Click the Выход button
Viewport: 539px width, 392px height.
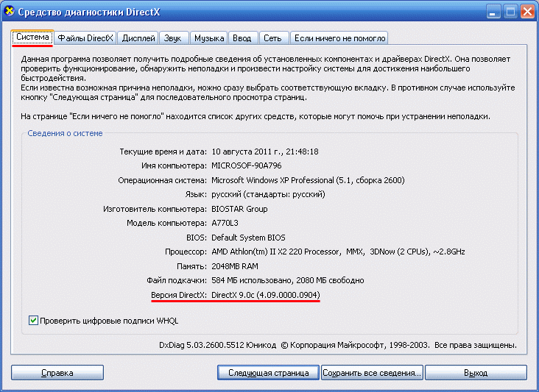[x=476, y=373]
